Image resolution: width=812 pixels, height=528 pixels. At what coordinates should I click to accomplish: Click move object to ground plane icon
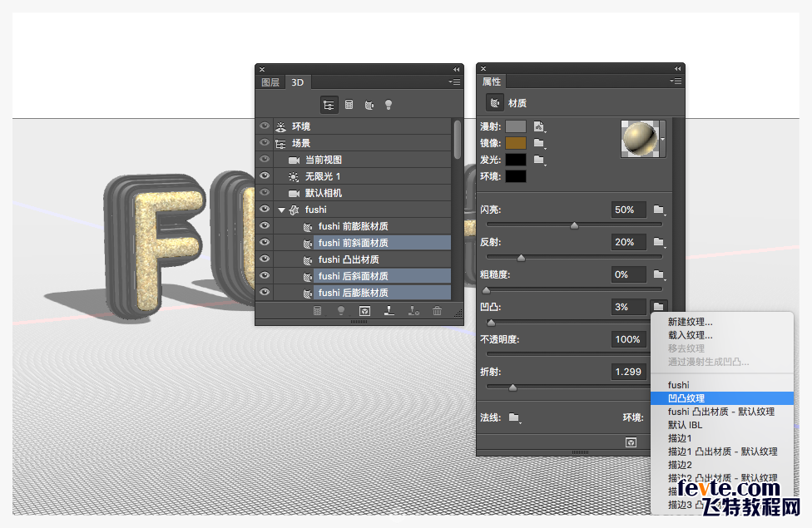pyautogui.click(x=389, y=311)
